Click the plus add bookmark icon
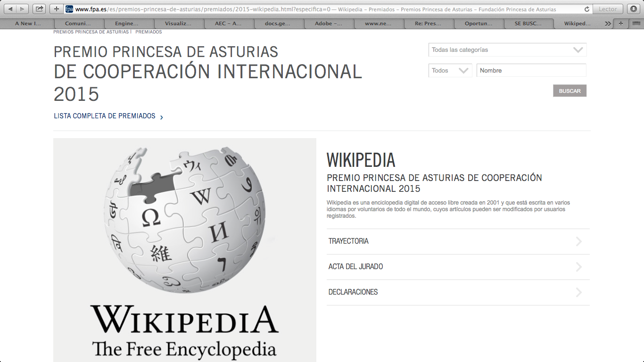 click(x=57, y=9)
